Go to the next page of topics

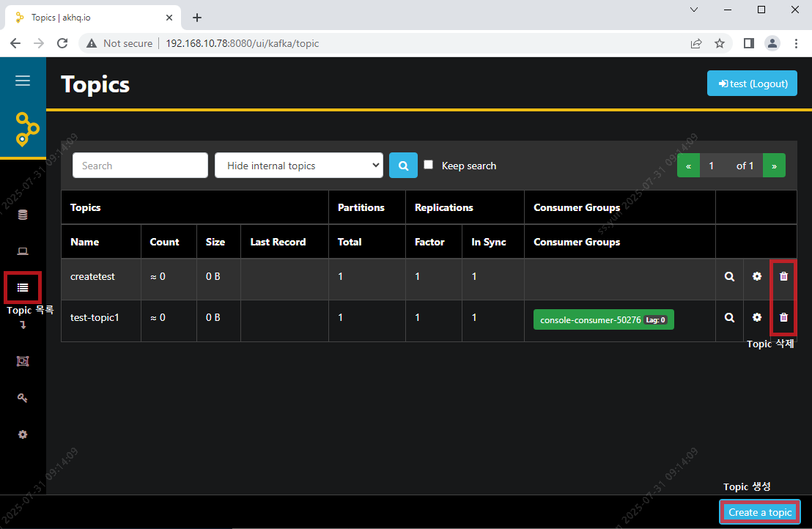point(774,166)
